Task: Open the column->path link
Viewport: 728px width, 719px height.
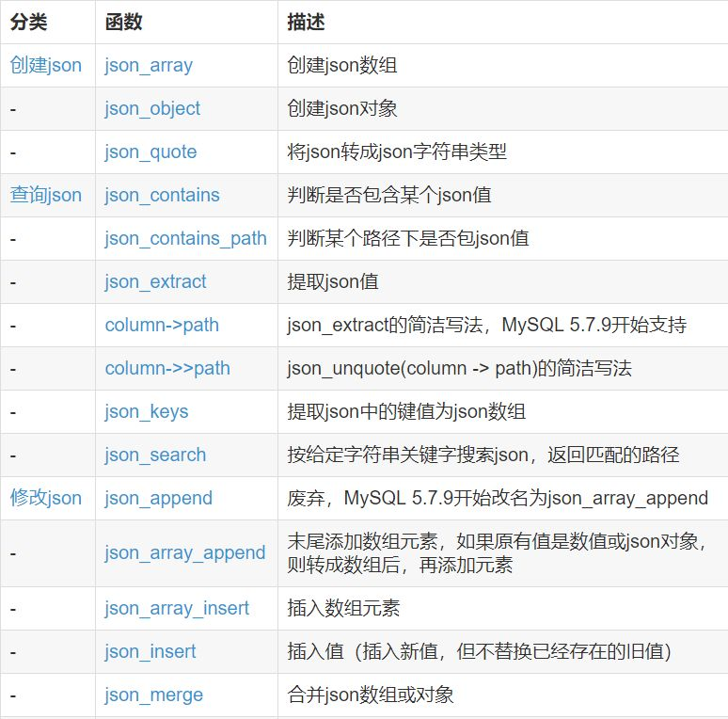Action: (x=162, y=325)
